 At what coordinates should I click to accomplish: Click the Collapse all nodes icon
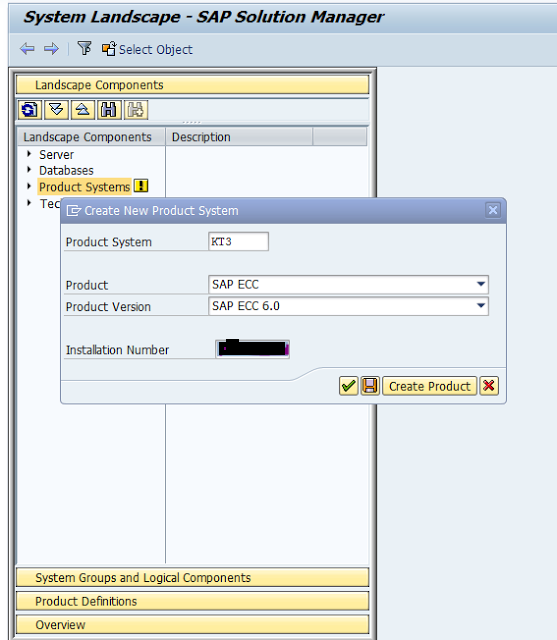pyautogui.click(x=82, y=110)
